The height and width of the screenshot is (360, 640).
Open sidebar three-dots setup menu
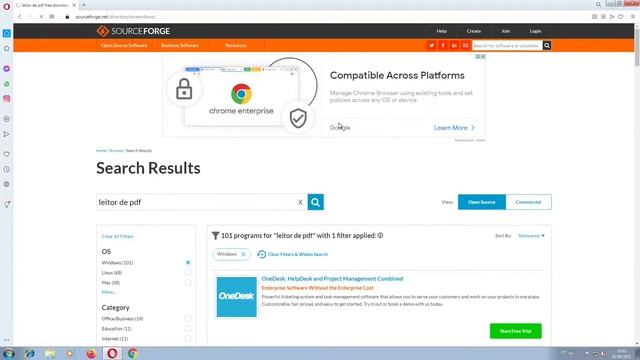click(7, 340)
